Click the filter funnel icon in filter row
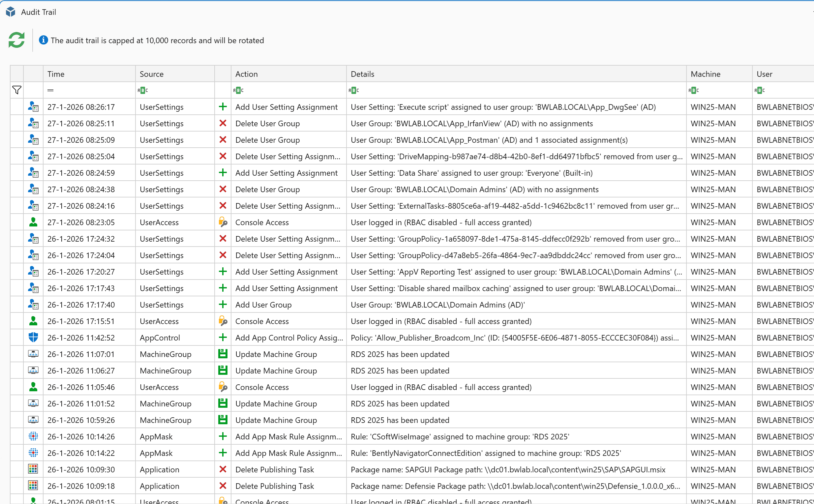The image size is (814, 504). pyautogui.click(x=17, y=90)
